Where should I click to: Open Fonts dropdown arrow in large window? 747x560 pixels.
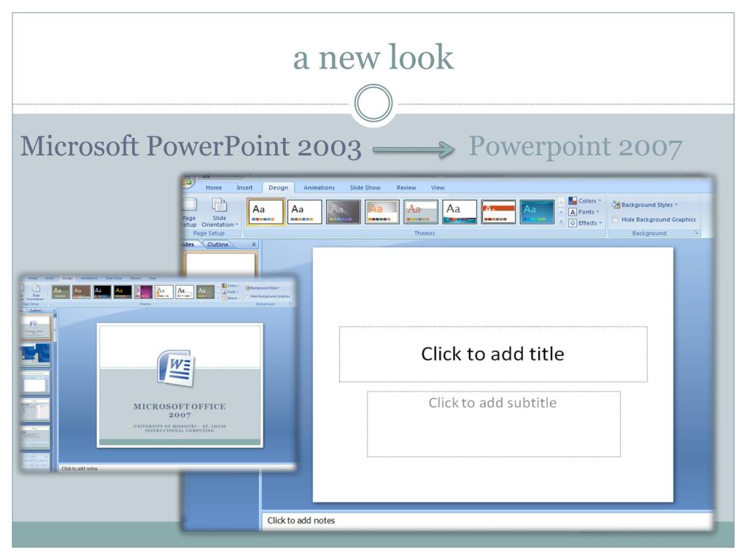click(x=597, y=212)
